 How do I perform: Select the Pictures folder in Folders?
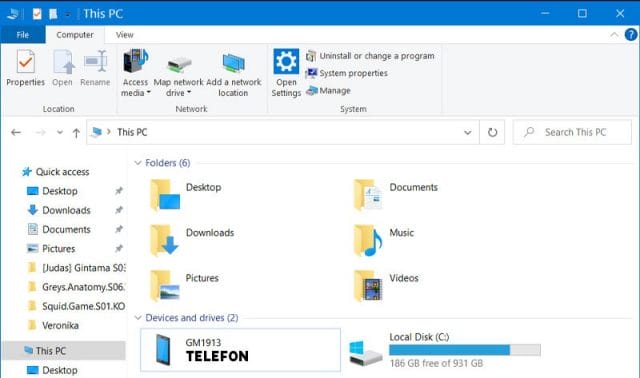tap(184, 285)
